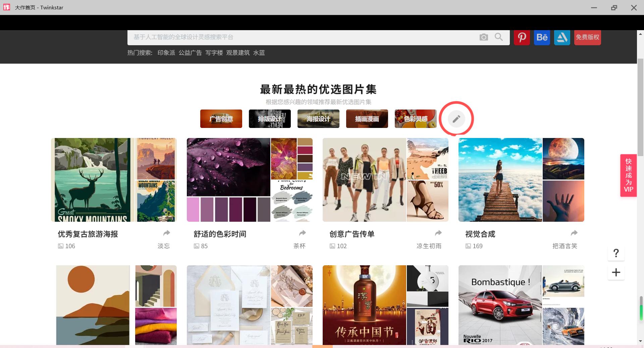Click author name 把酒言笑
Image resolution: width=644 pixels, height=348 pixels.
click(565, 246)
